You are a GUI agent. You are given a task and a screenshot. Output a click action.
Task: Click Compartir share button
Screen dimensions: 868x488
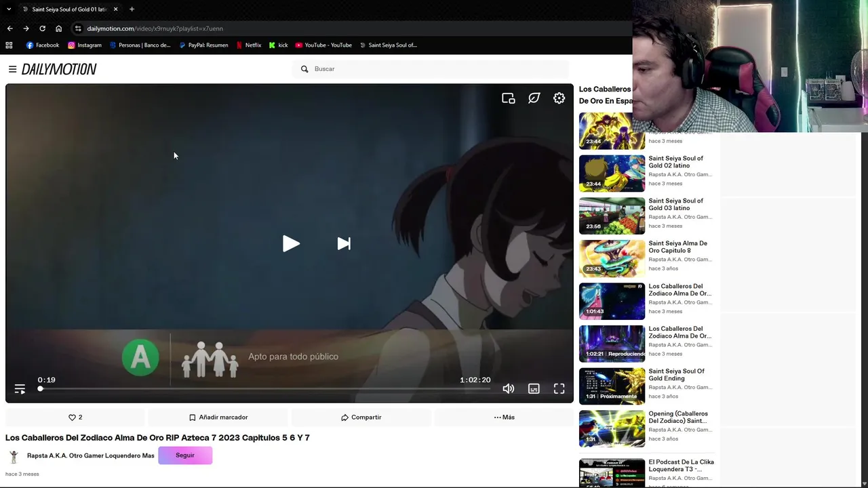click(x=361, y=418)
